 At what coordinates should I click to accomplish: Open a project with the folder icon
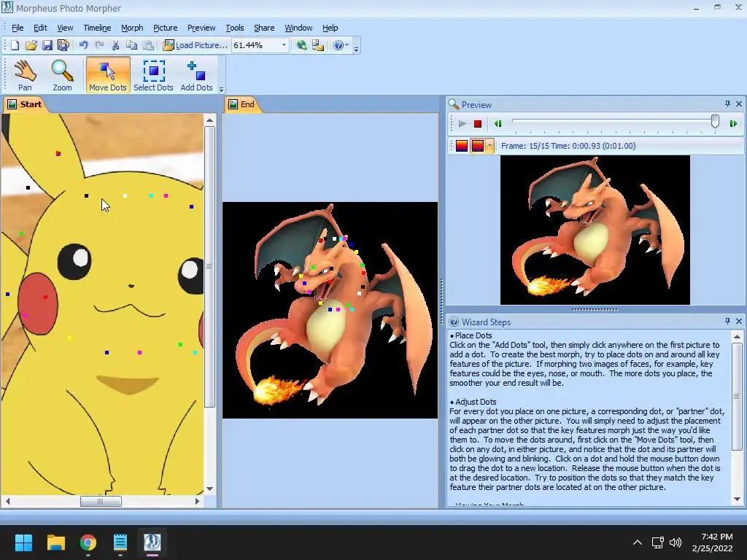click(x=31, y=45)
